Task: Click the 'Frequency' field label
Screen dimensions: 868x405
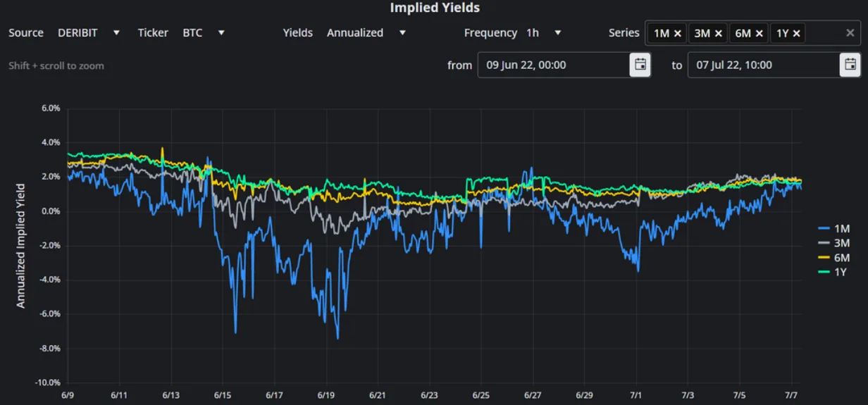Action: (490, 33)
